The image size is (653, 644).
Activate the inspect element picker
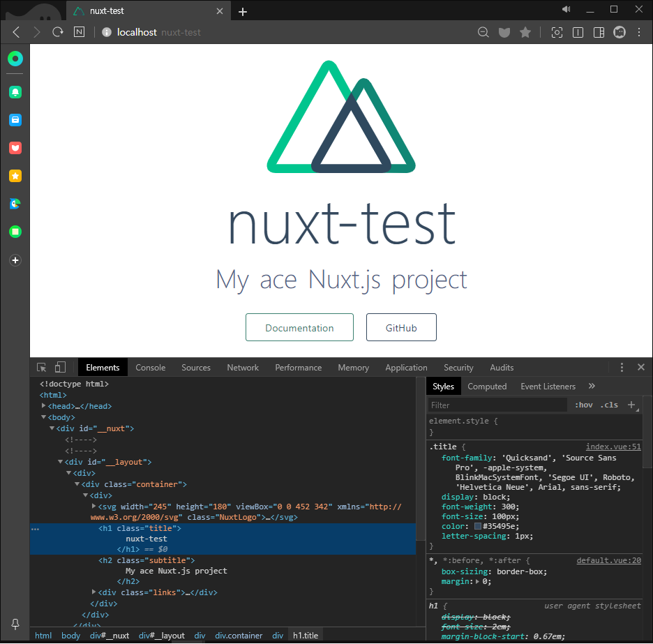41,368
